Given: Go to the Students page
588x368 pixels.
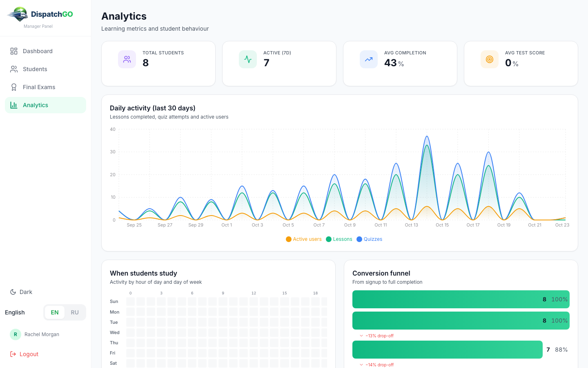Looking at the screenshot, I should (x=45, y=69).
